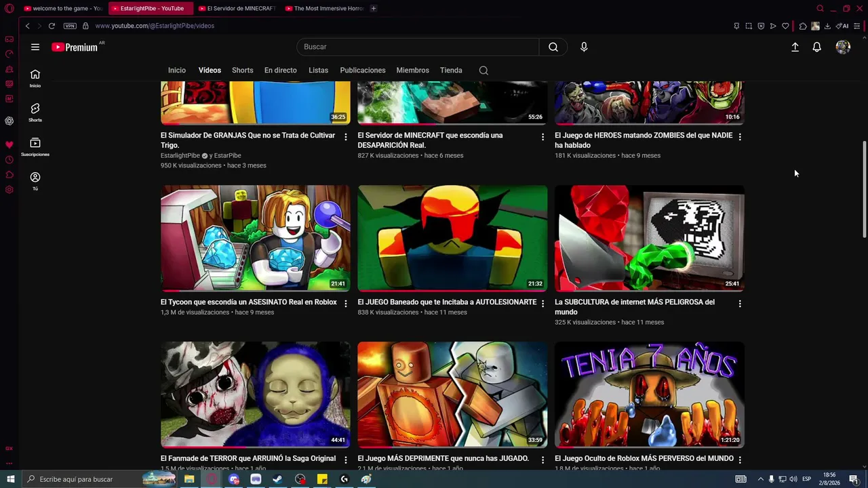Viewport: 868px width, 488px height.
Task: Open the browser AI assistant icon
Action: coord(842,26)
